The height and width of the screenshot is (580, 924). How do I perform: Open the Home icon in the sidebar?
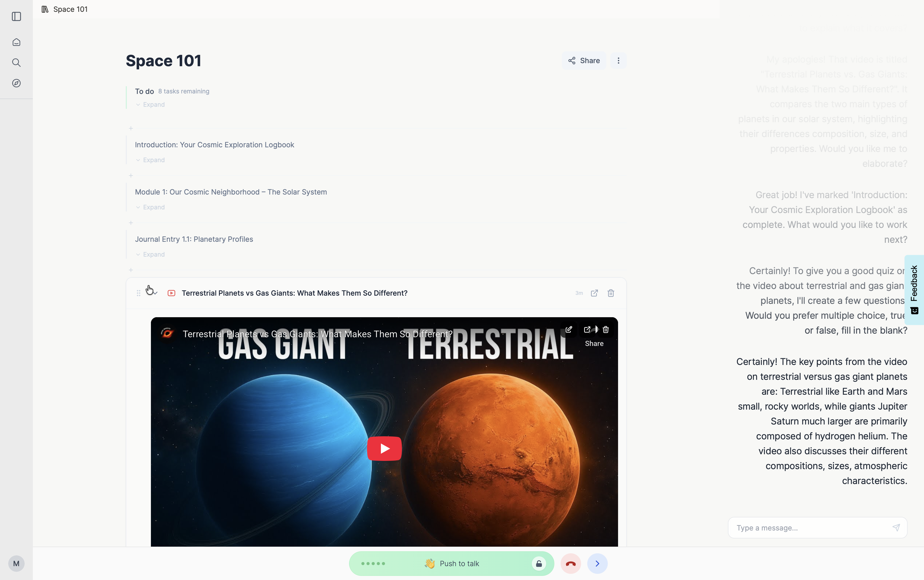coord(16,42)
